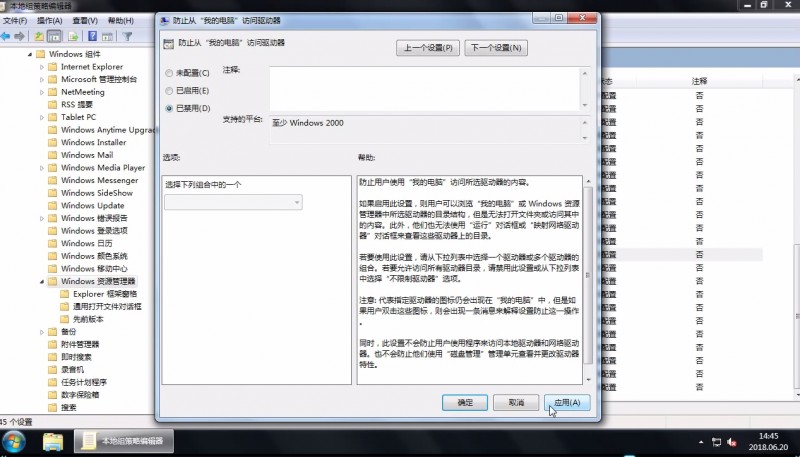
Task: Click the 取消 button
Action: click(x=516, y=402)
